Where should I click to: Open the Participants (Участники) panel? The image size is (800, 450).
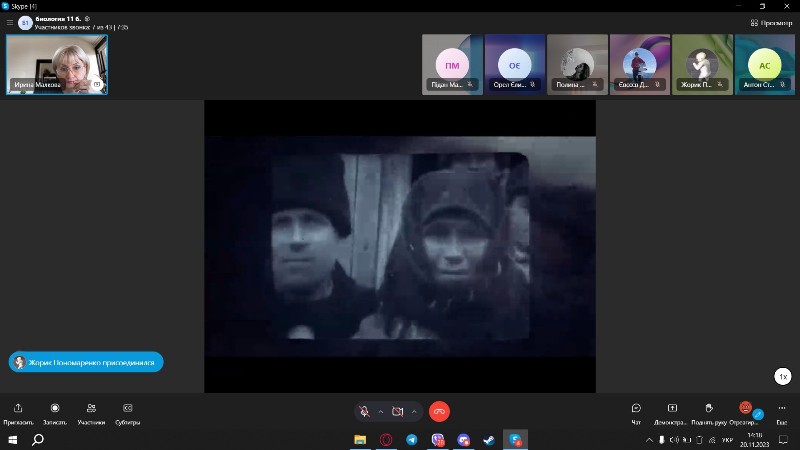click(x=91, y=413)
